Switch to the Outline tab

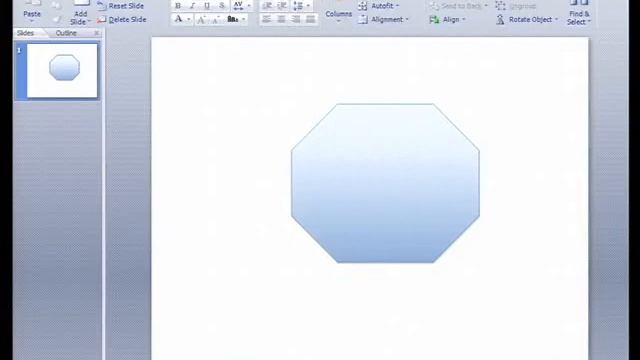[66, 33]
